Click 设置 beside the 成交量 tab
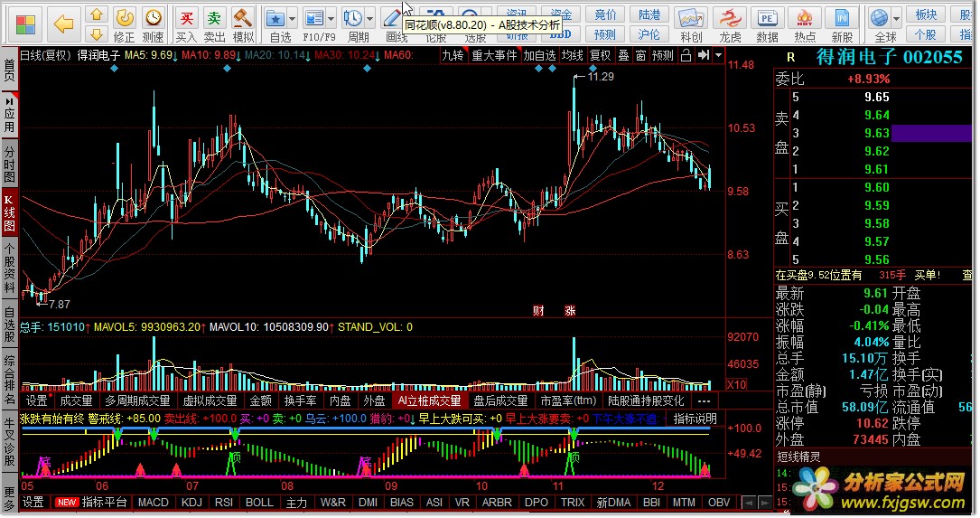 tap(35, 401)
